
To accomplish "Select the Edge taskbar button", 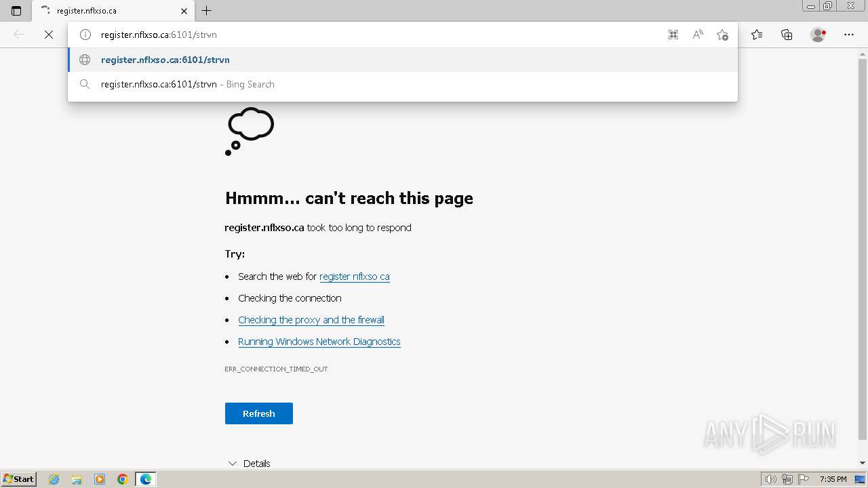I will pyautogui.click(x=146, y=479).
